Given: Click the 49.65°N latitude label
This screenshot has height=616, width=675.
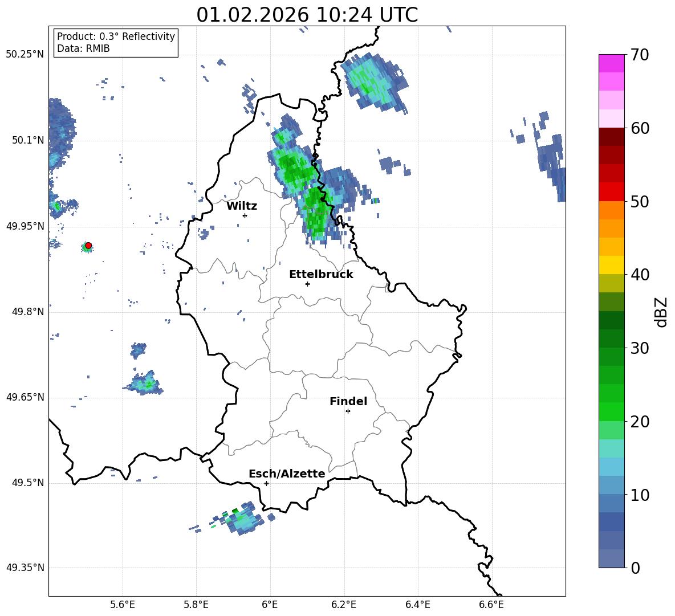Looking at the screenshot, I should 25,397.
